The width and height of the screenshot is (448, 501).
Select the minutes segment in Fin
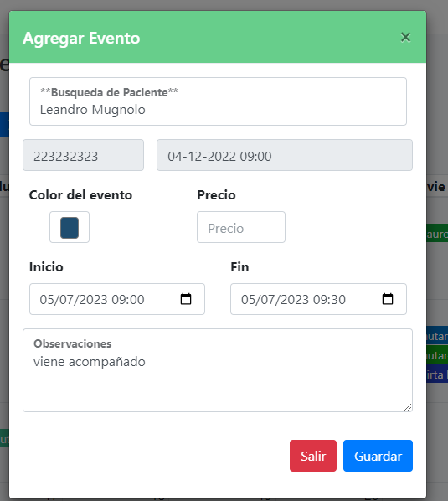339,300
